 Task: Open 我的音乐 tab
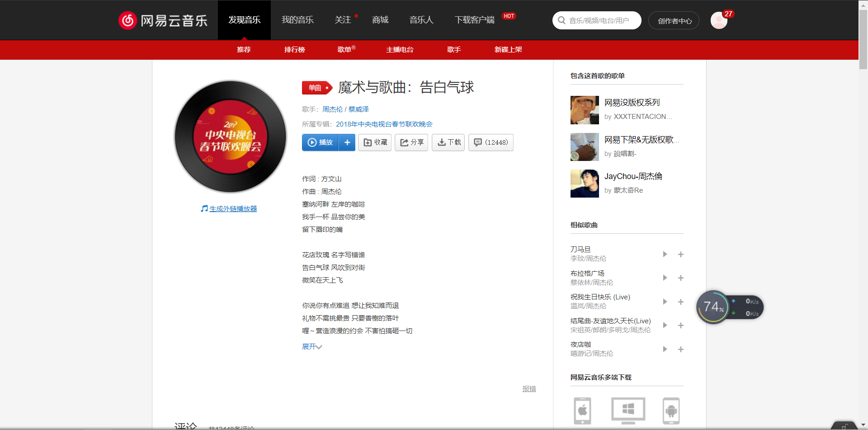297,20
